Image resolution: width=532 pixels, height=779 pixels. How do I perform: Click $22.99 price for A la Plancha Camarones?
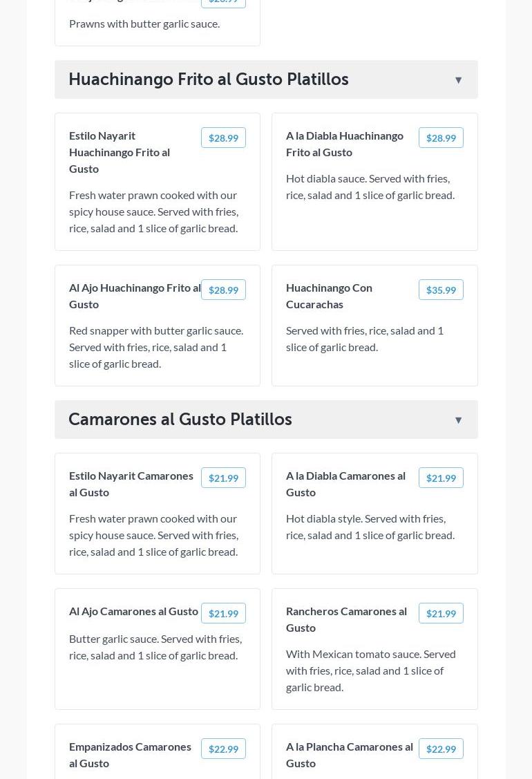point(441,749)
